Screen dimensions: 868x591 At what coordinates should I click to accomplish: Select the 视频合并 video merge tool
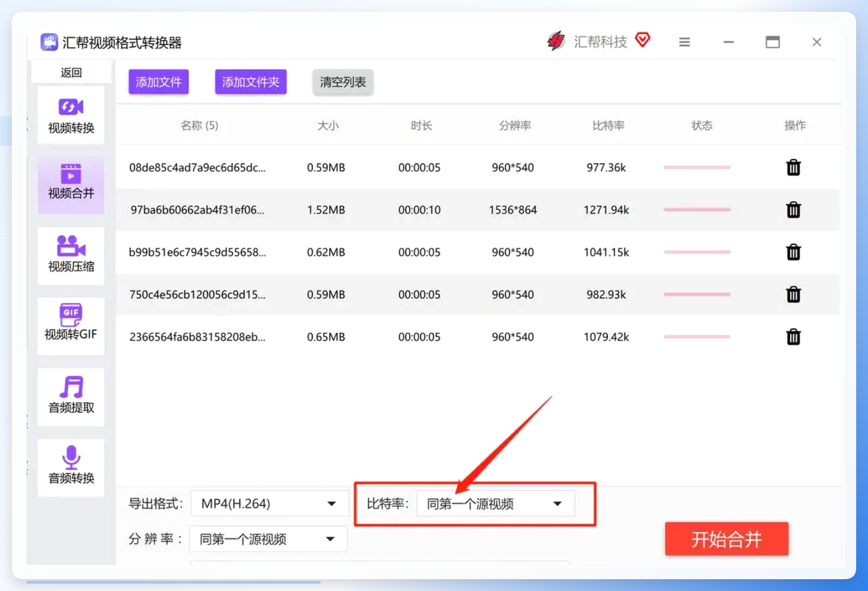point(71,185)
